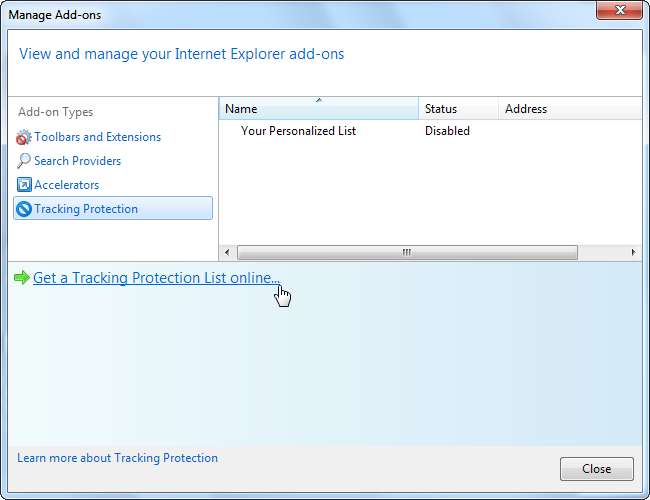
Task: Select the Your Personalized List row
Action: pyautogui.click(x=430, y=131)
